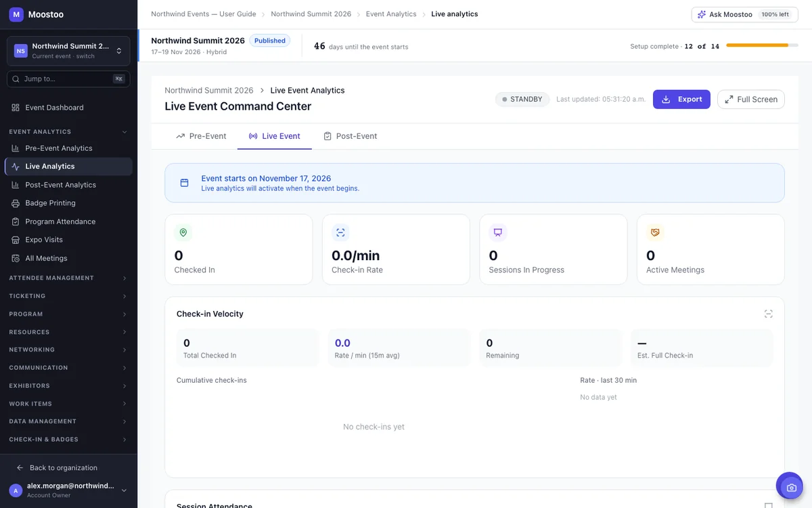Click Expo Visits store icon

pyautogui.click(x=16, y=240)
